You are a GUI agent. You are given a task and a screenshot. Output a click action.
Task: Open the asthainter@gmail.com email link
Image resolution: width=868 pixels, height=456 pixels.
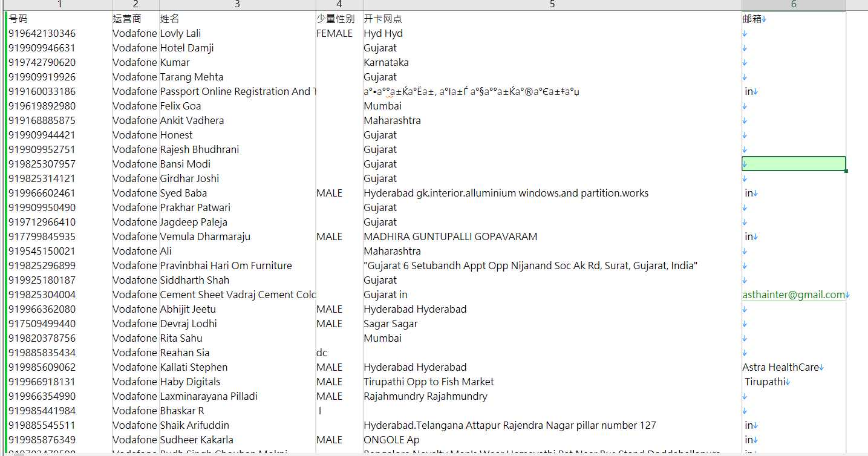coord(794,295)
